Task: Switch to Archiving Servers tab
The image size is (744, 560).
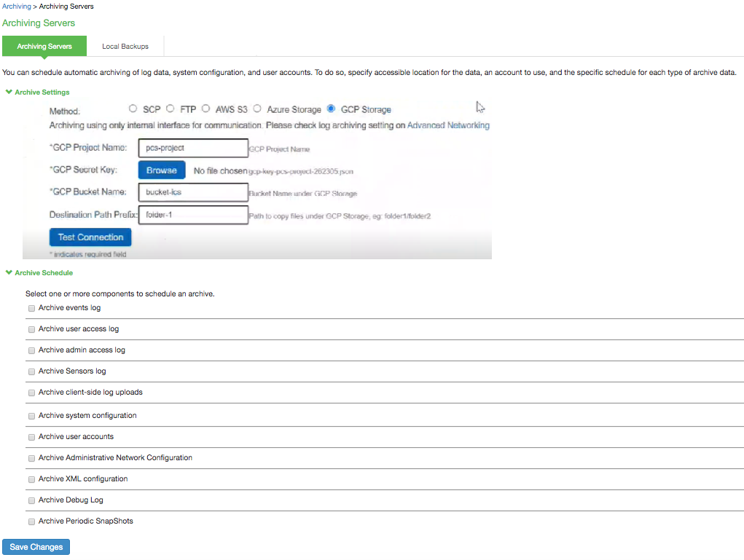Action: pos(44,46)
